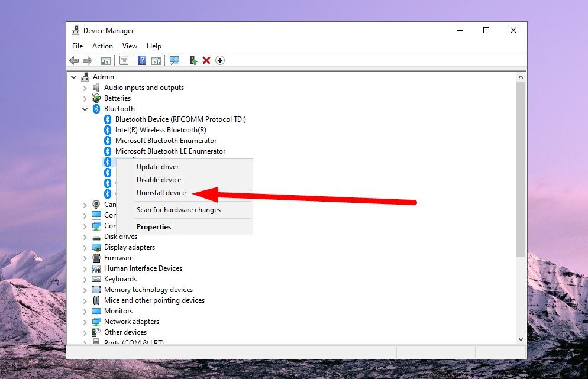The height and width of the screenshot is (379, 588).
Task: Choose Uninstall device in context menu
Action: tap(161, 192)
